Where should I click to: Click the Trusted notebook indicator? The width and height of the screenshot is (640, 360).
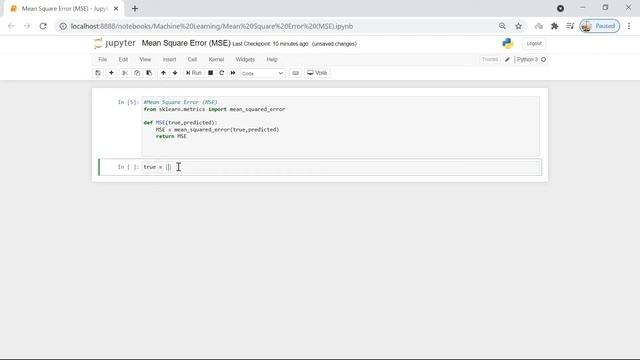click(x=490, y=60)
